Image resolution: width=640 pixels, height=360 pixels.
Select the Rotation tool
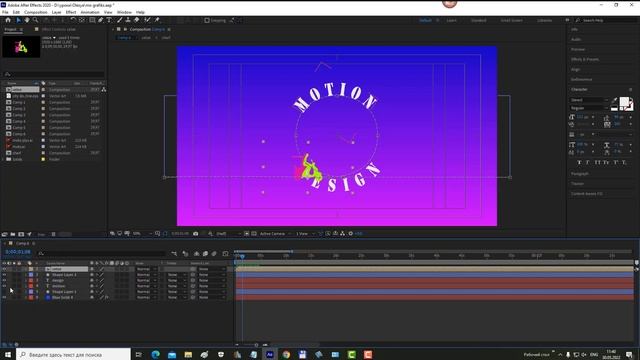point(73,20)
